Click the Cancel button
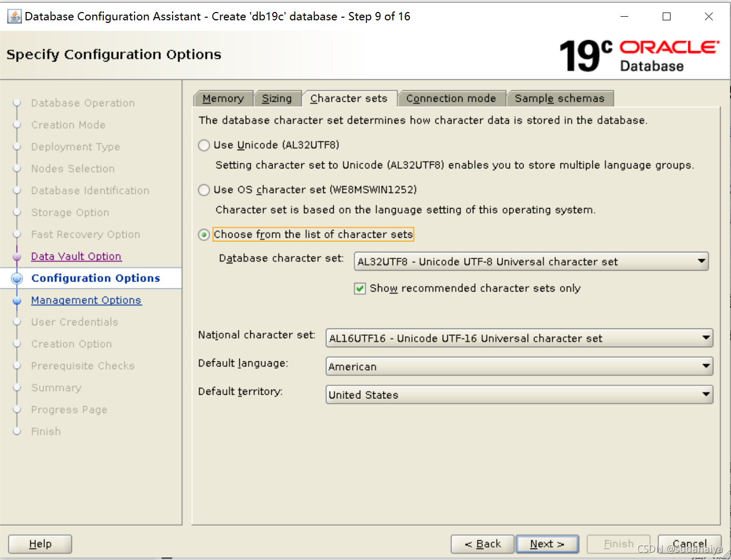 point(690,544)
